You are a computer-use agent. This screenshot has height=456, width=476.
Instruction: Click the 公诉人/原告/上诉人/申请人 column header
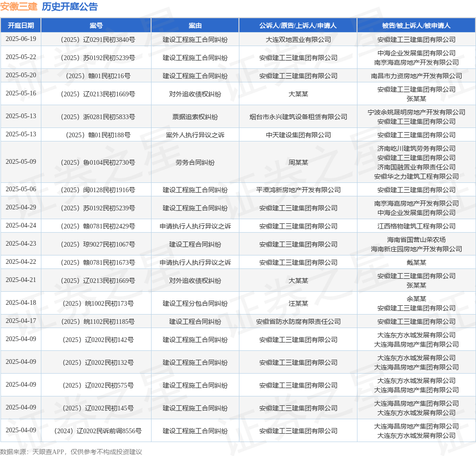(x=298, y=26)
